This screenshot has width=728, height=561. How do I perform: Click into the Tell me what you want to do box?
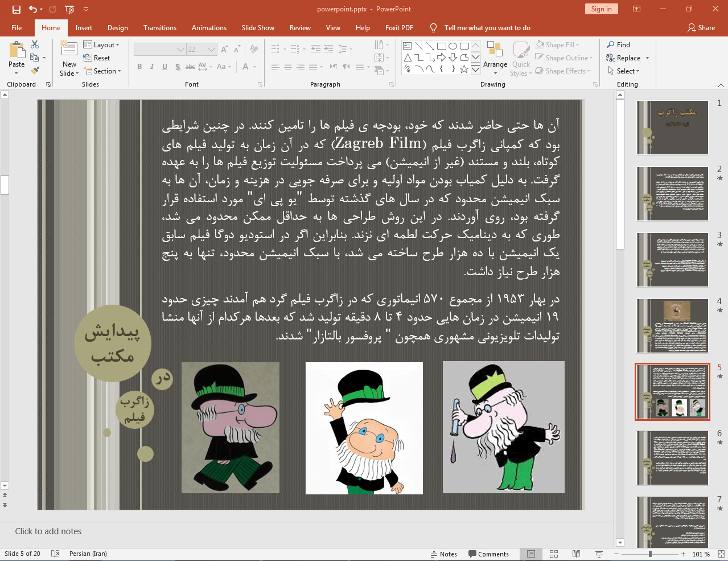(487, 27)
